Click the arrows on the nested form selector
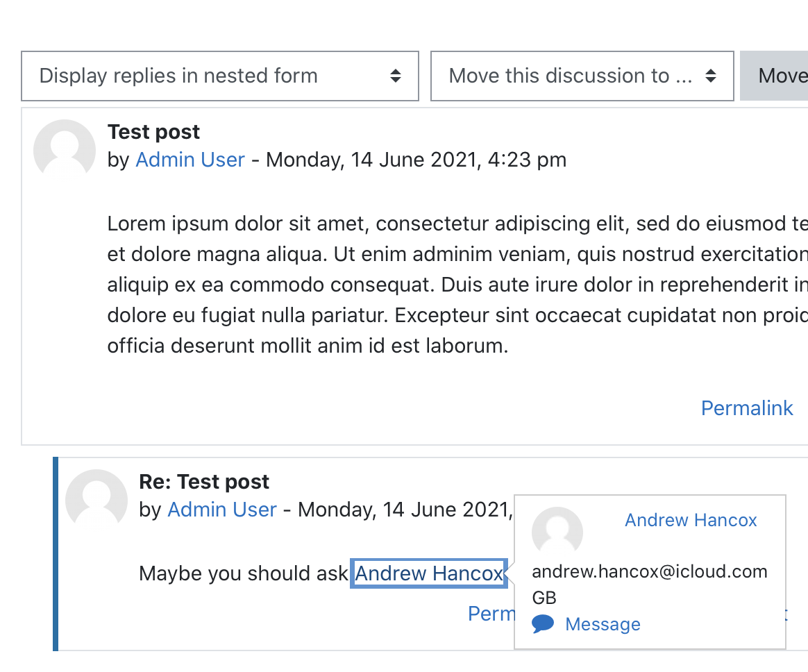Viewport: 808px width, 672px height. pyautogui.click(x=396, y=76)
